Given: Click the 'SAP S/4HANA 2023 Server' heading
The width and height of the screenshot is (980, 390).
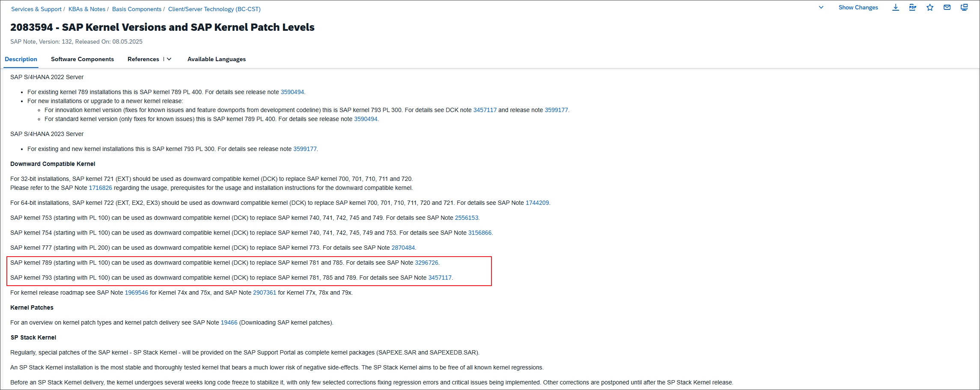Looking at the screenshot, I should (47, 134).
